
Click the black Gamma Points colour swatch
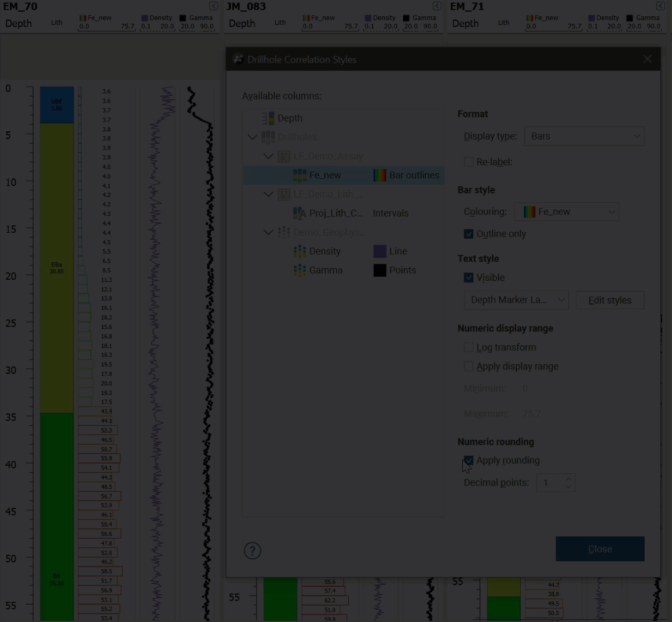pos(380,270)
